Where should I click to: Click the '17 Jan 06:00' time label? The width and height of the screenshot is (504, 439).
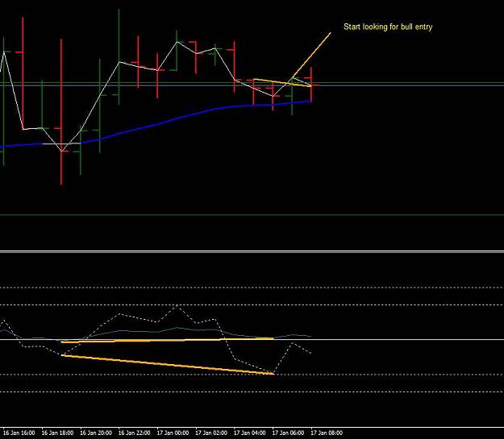[288, 433]
